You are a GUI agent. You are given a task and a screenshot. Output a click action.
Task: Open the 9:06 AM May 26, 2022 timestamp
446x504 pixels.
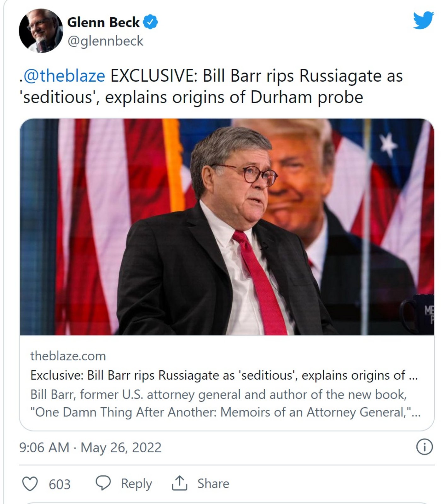pyautogui.click(x=90, y=448)
